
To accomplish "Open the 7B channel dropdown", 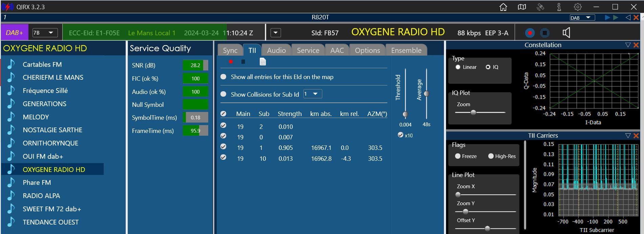I will pos(45,33).
